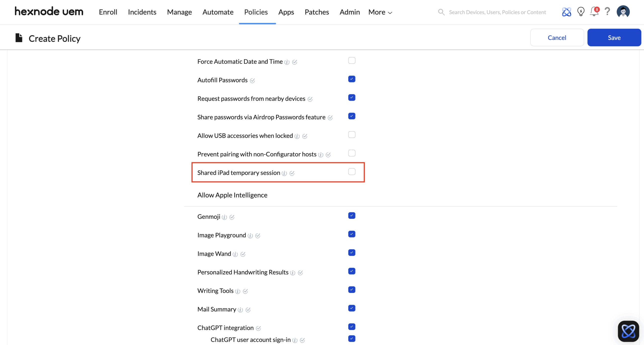
Task: Click info icon beside Shared iPad temporary session
Action: pyautogui.click(x=284, y=173)
